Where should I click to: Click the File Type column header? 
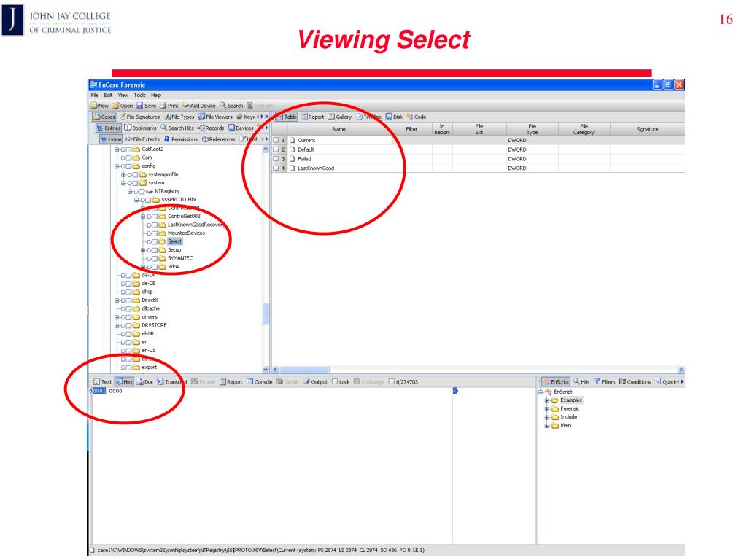point(532,129)
